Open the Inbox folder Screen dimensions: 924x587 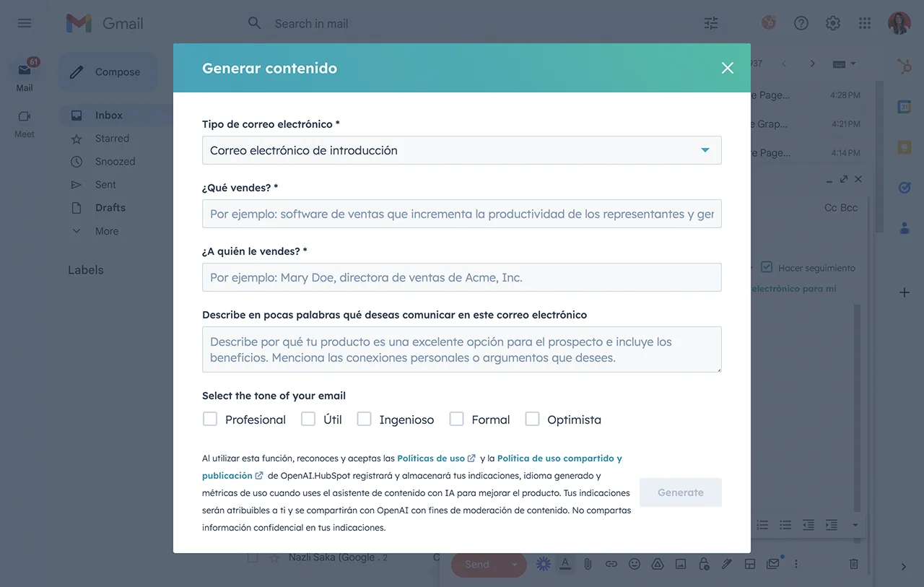pos(108,116)
